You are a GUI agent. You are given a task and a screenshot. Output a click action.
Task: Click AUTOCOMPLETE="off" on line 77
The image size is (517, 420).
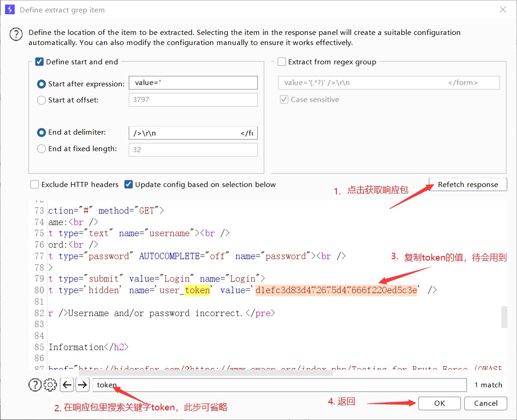tap(184, 256)
